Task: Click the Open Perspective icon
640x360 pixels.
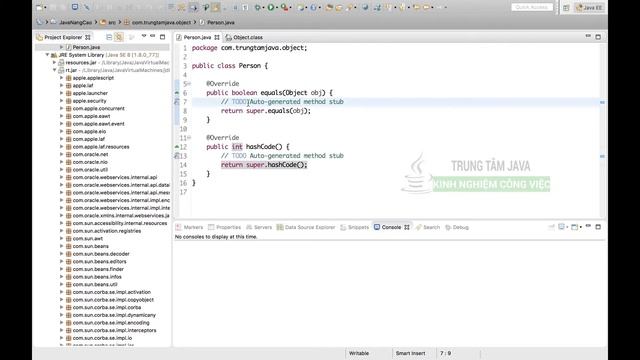Action: (566, 8)
